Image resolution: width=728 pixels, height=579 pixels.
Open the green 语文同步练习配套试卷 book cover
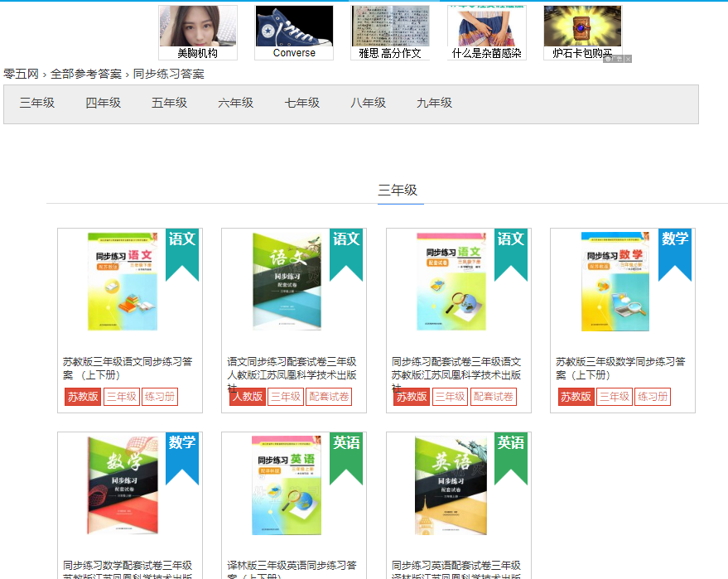(287, 282)
